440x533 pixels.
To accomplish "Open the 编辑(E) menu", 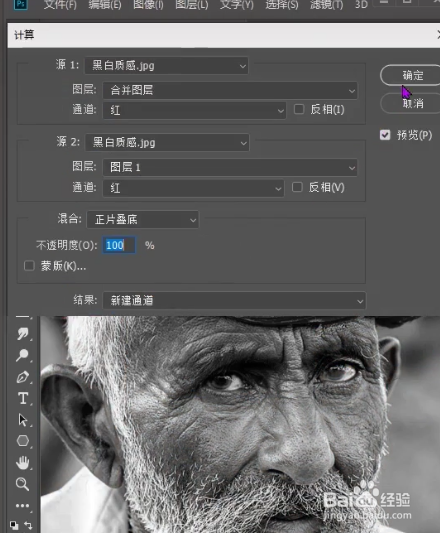I will tap(105, 5).
